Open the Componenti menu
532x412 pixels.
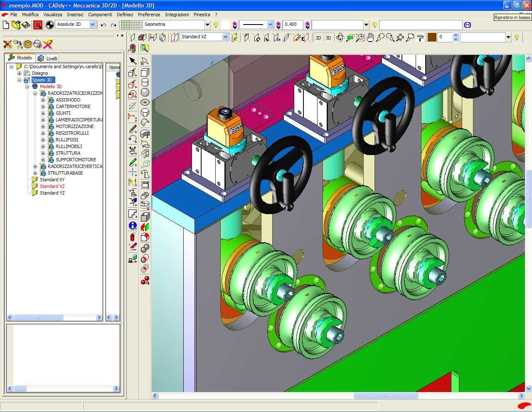point(100,15)
